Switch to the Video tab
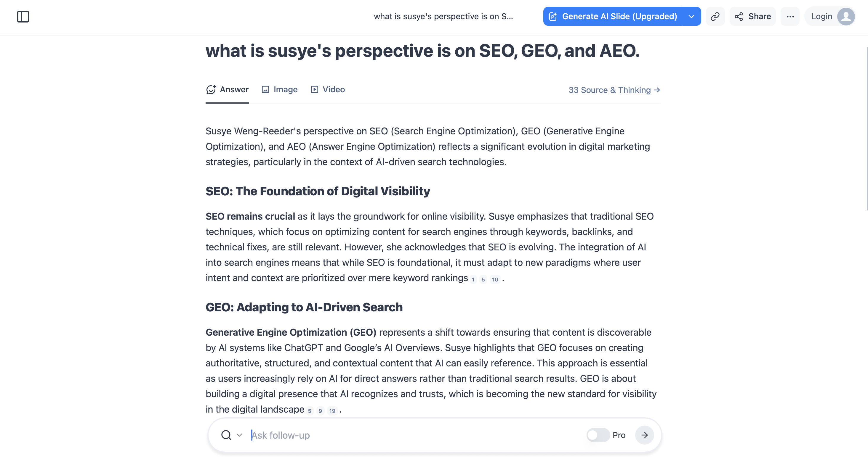The image size is (868, 470). [328, 90]
